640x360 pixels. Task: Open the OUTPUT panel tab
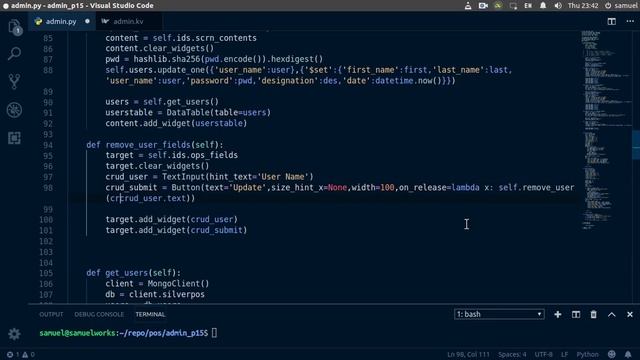click(51, 314)
